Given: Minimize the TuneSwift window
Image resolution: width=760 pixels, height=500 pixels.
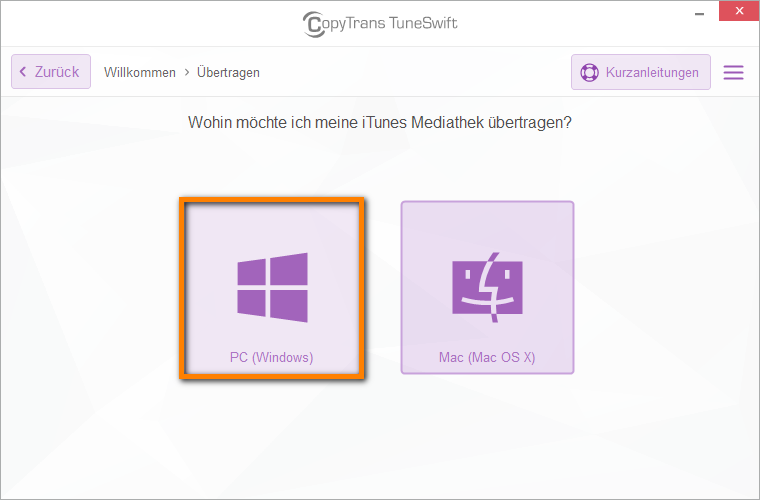Looking at the screenshot, I should pos(699,14).
